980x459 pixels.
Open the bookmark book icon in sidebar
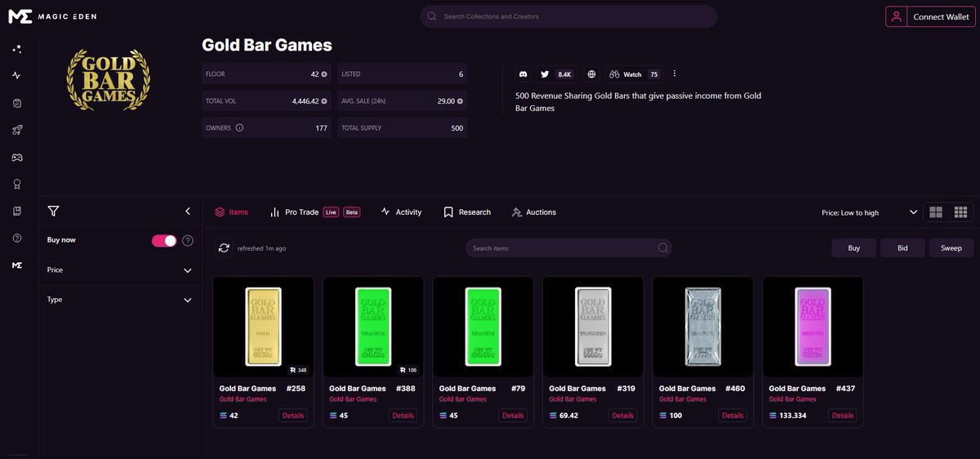[16, 211]
